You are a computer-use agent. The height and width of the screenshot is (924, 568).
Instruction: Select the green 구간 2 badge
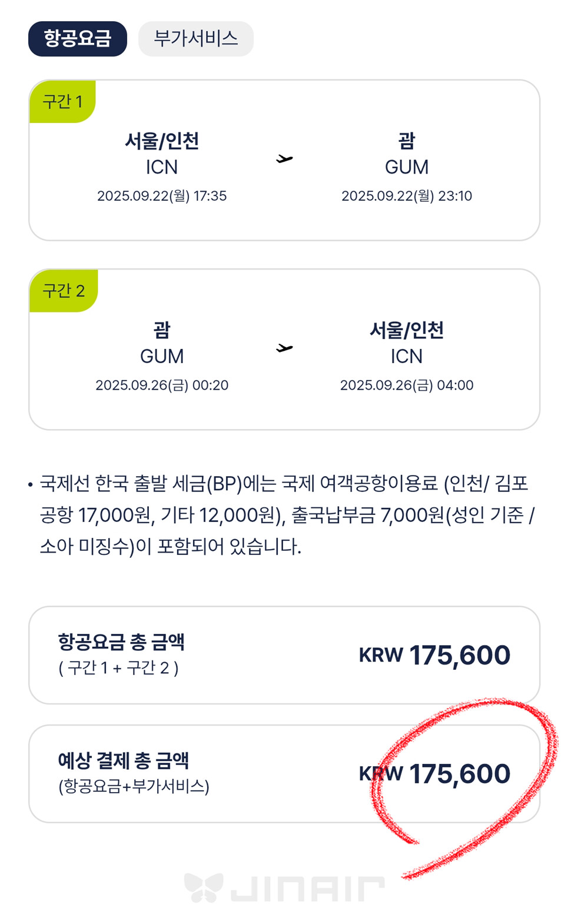pos(64,291)
